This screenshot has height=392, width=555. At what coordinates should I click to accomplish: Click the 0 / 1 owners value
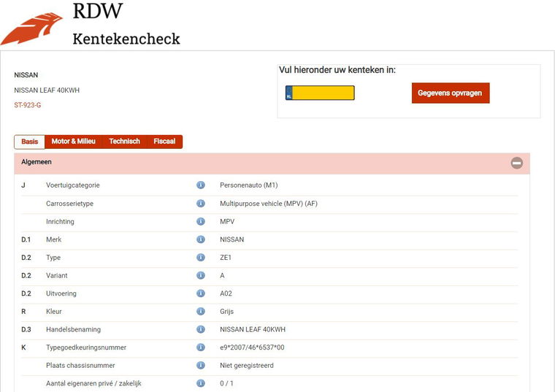(x=226, y=383)
